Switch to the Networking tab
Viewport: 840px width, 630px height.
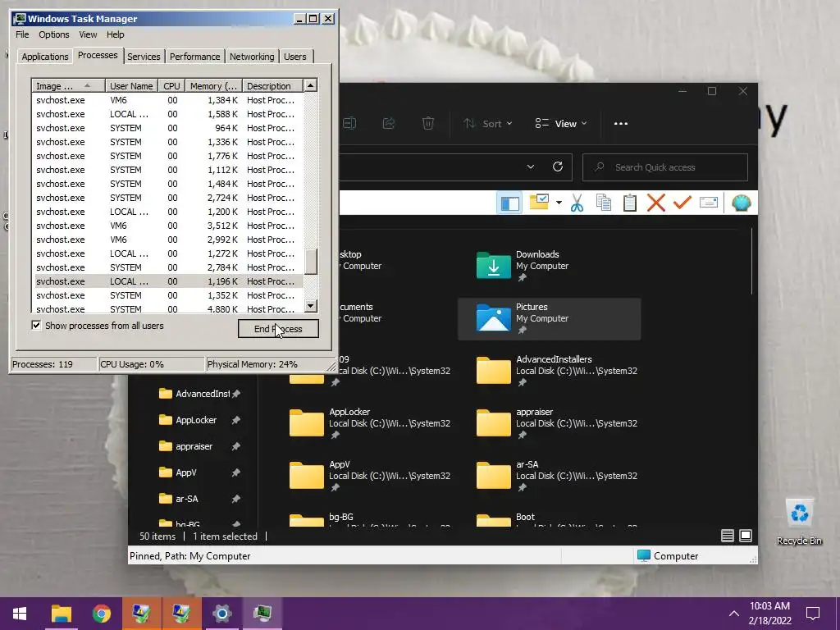[252, 57]
